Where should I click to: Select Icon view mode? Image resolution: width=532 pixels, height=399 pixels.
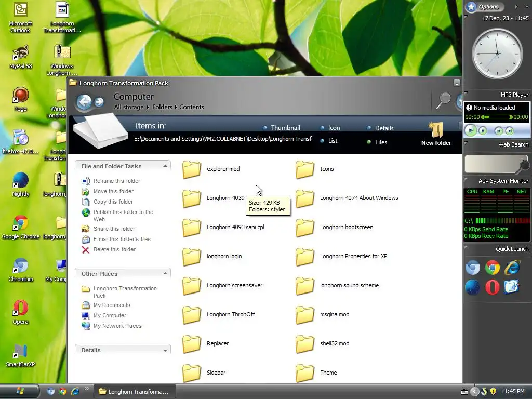coord(330,128)
